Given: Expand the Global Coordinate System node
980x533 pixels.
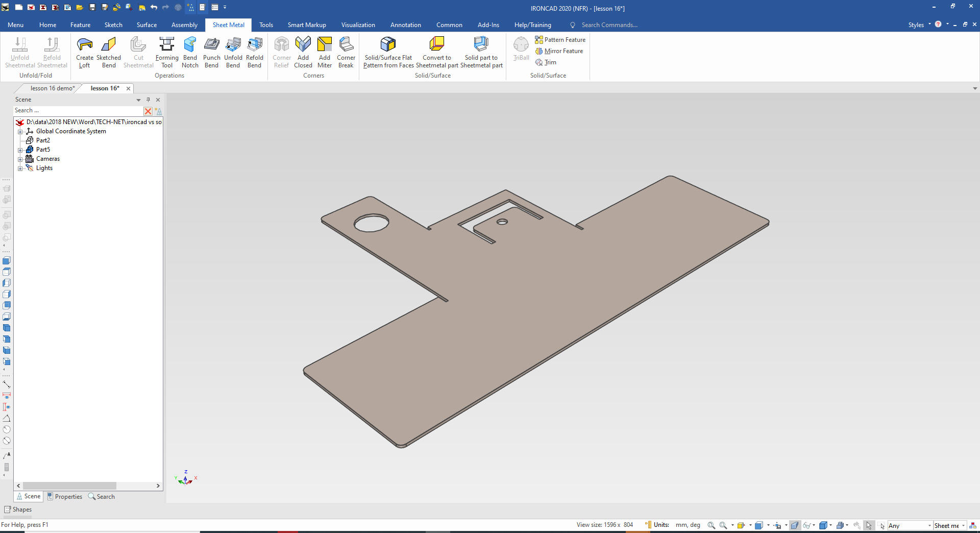Looking at the screenshot, I should coord(20,132).
